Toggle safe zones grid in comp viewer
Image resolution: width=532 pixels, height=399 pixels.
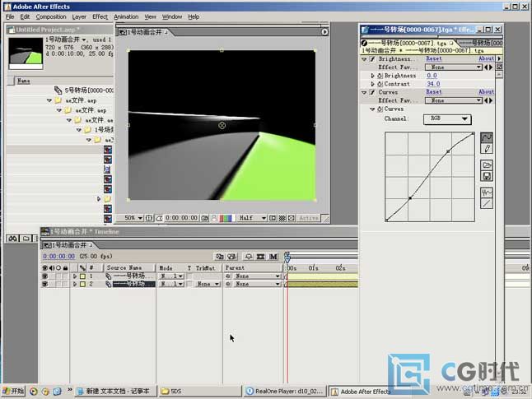tap(148, 218)
